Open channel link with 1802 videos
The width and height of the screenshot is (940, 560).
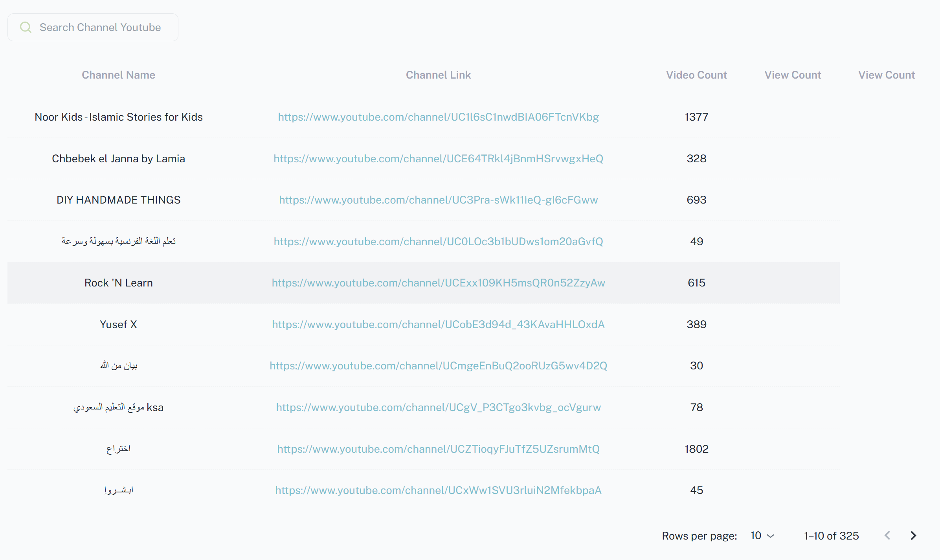click(x=438, y=449)
